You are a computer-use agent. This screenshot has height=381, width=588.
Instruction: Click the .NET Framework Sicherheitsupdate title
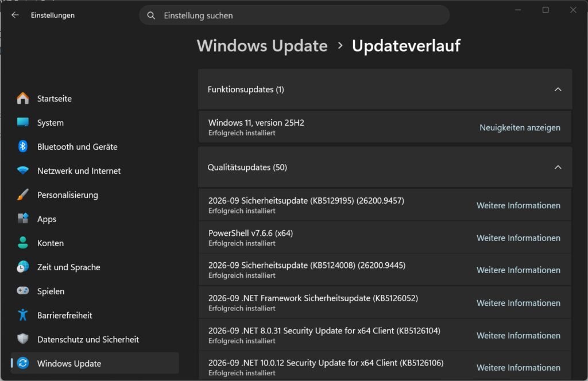[313, 298]
